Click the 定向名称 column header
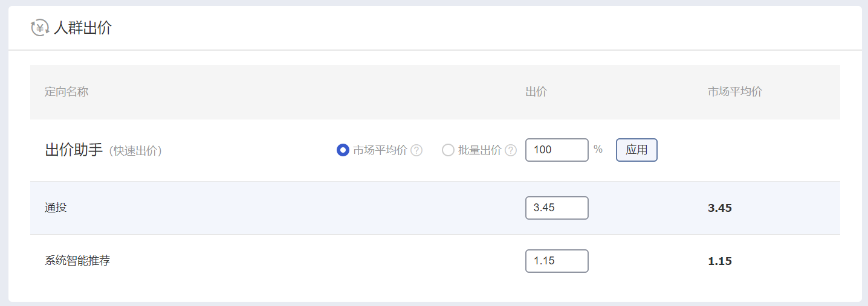The height and width of the screenshot is (306, 868). click(66, 92)
